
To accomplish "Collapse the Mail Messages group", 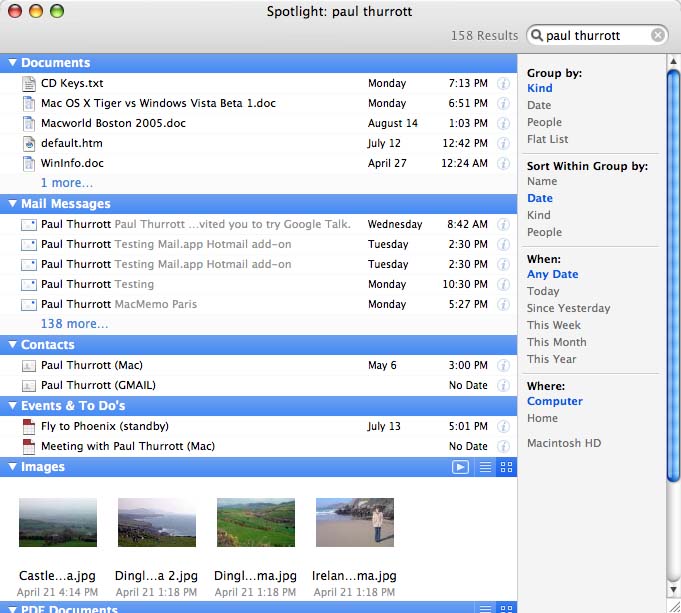I will [13, 204].
